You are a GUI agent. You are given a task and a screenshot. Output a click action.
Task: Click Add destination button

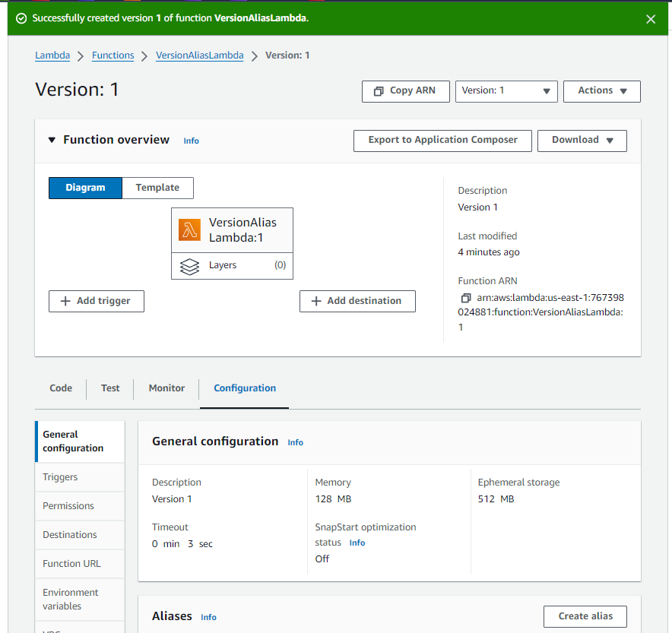click(357, 301)
